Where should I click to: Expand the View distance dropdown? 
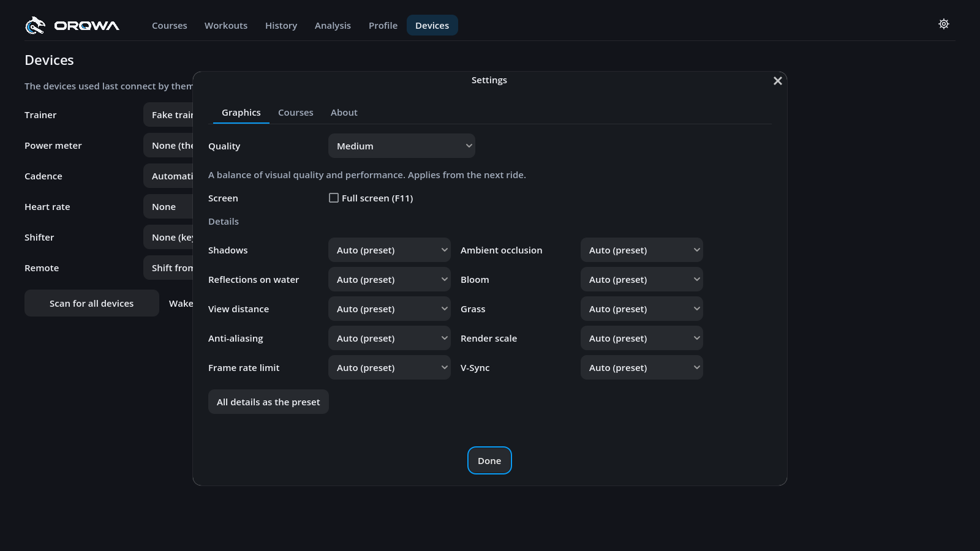pos(390,309)
